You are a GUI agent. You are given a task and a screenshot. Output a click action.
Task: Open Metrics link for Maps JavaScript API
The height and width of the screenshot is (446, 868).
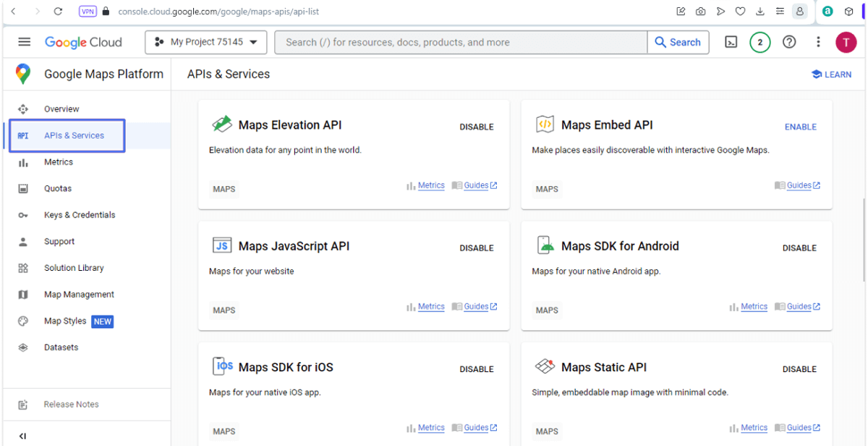point(431,306)
